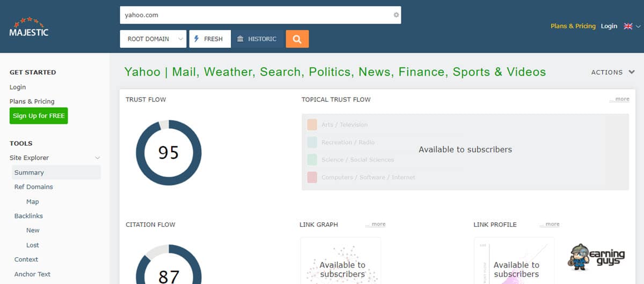Expand the ACTIONS menu
This screenshot has width=644, height=284.
(x=613, y=72)
